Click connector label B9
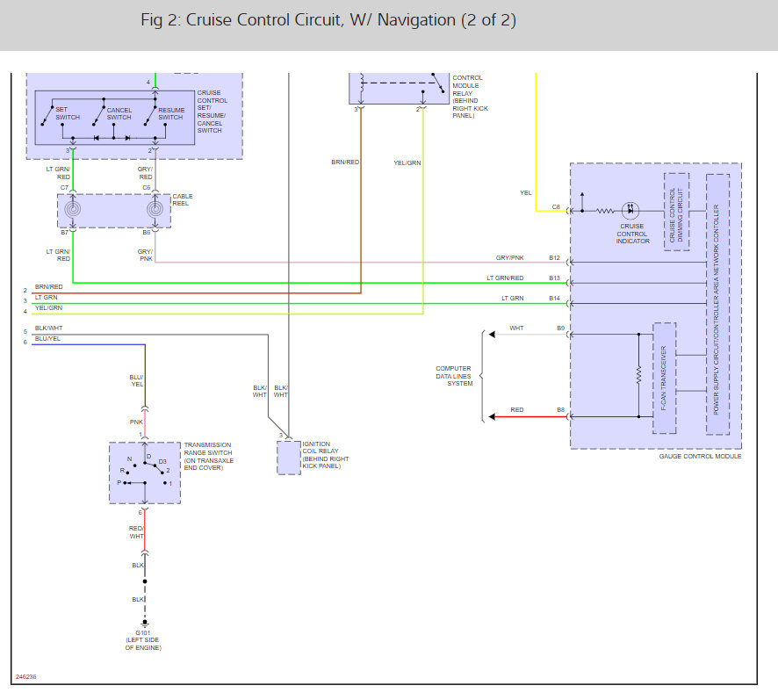 pos(560,328)
